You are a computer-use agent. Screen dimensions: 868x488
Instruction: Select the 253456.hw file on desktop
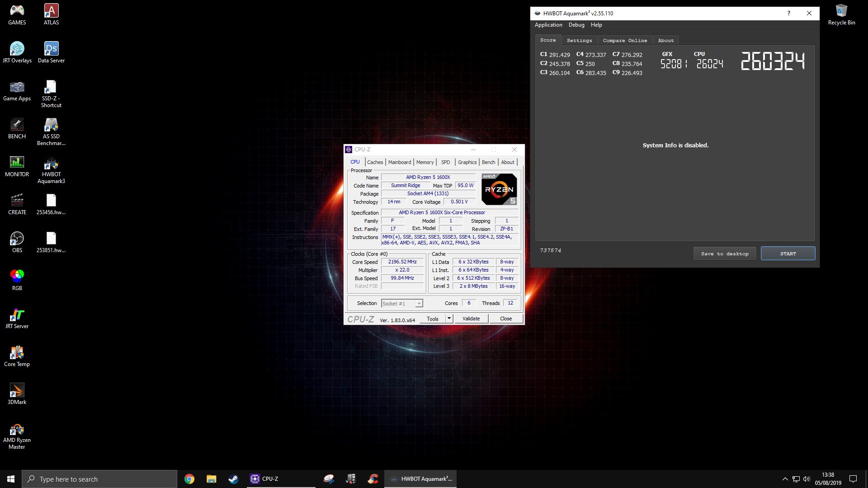(x=51, y=204)
